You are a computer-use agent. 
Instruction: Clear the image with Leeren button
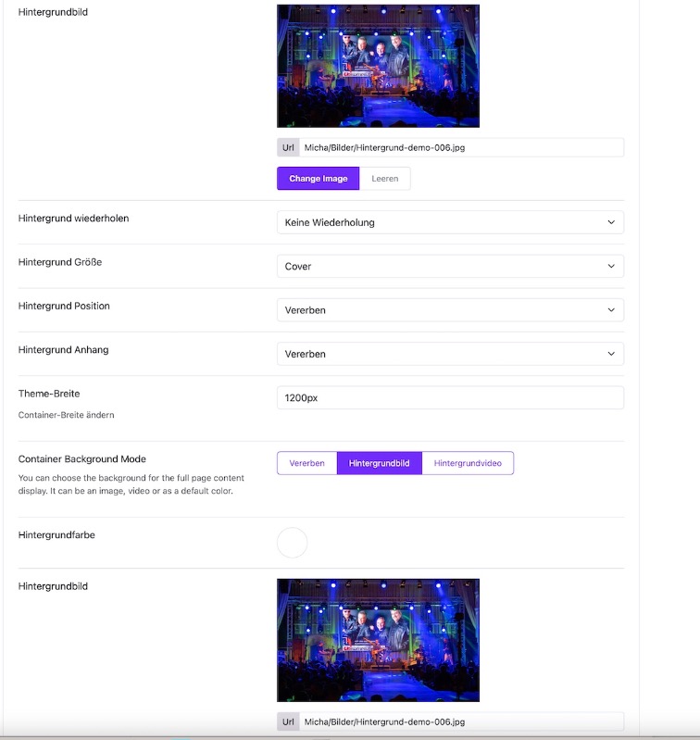pos(385,179)
